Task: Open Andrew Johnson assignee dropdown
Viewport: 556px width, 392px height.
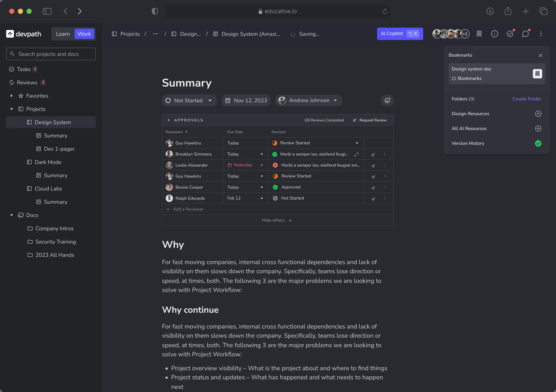Action: tap(308, 100)
